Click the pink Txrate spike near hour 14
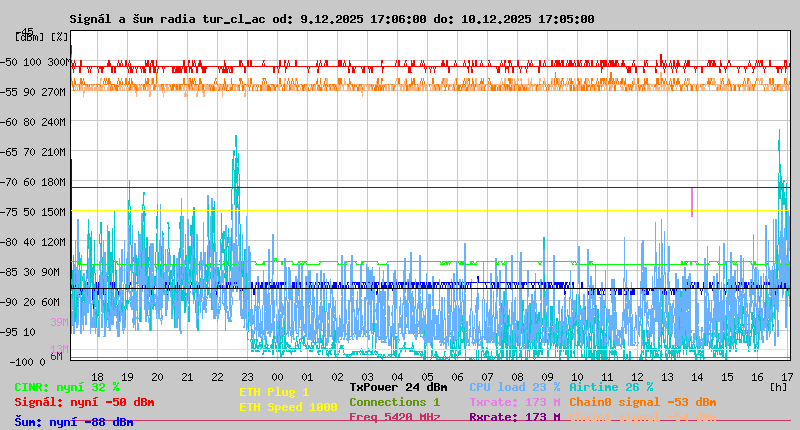The height and width of the screenshot is (430, 800). tap(692, 201)
